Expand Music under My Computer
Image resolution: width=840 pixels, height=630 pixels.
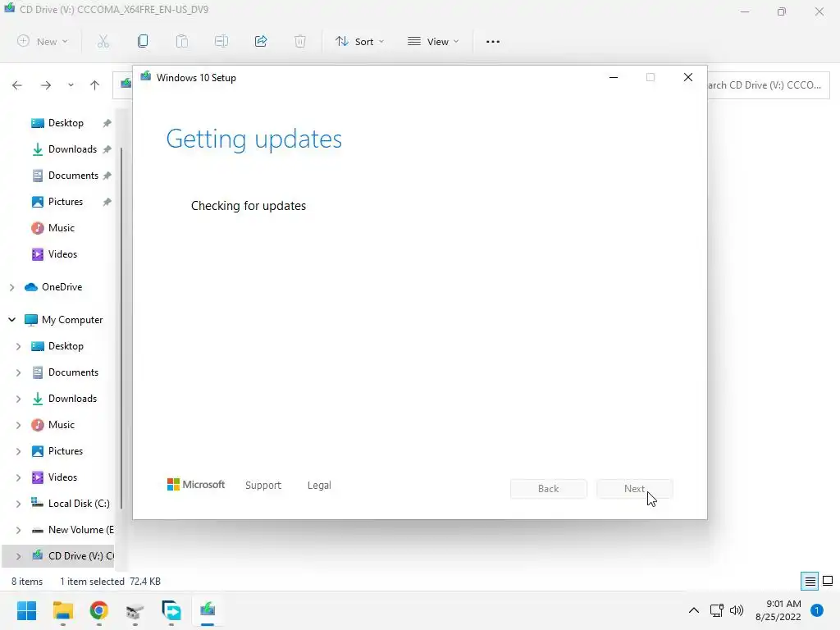click(x=18, y=425)
